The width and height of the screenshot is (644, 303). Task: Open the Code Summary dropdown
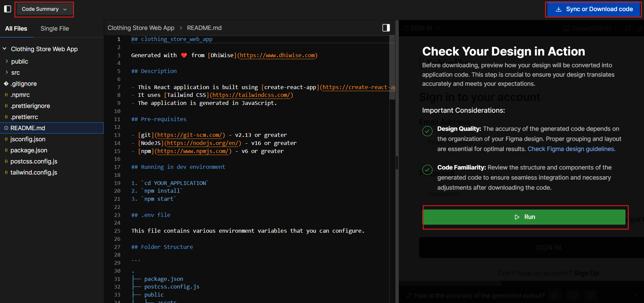(44, 9)
